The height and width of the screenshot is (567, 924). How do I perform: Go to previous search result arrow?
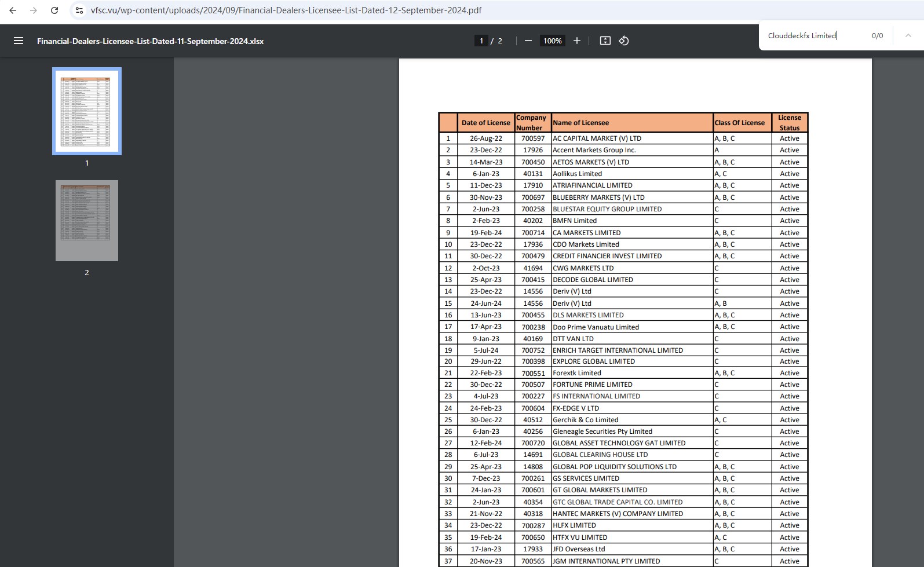tap(908, 36)
